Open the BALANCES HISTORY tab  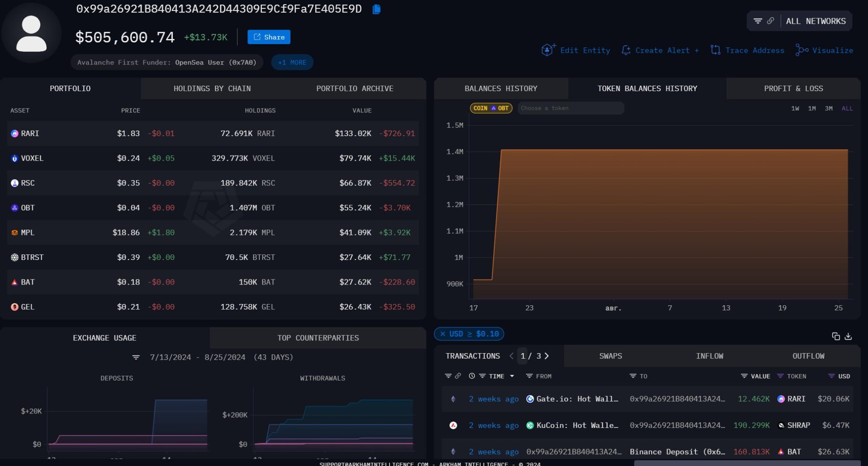501,89
